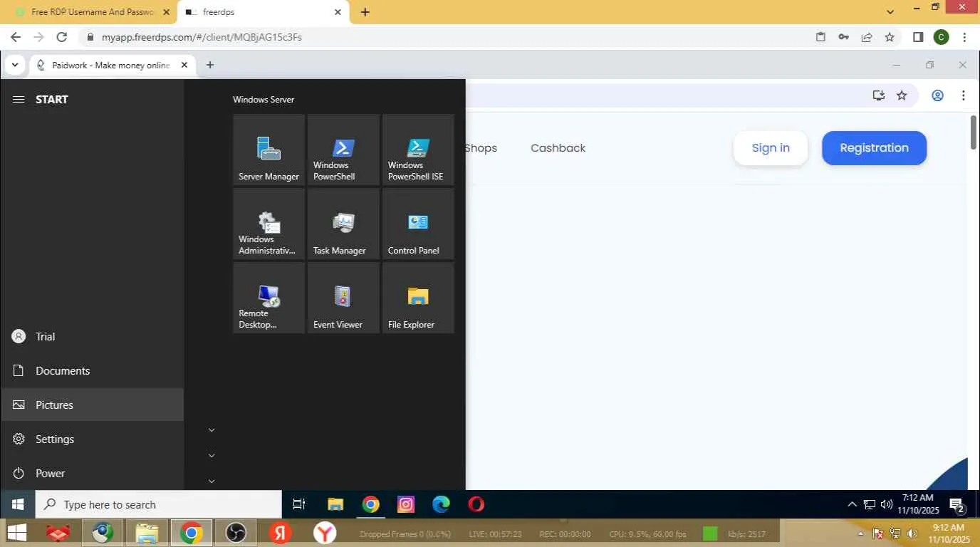Close the Free RDP Username And Password tab

166,12
